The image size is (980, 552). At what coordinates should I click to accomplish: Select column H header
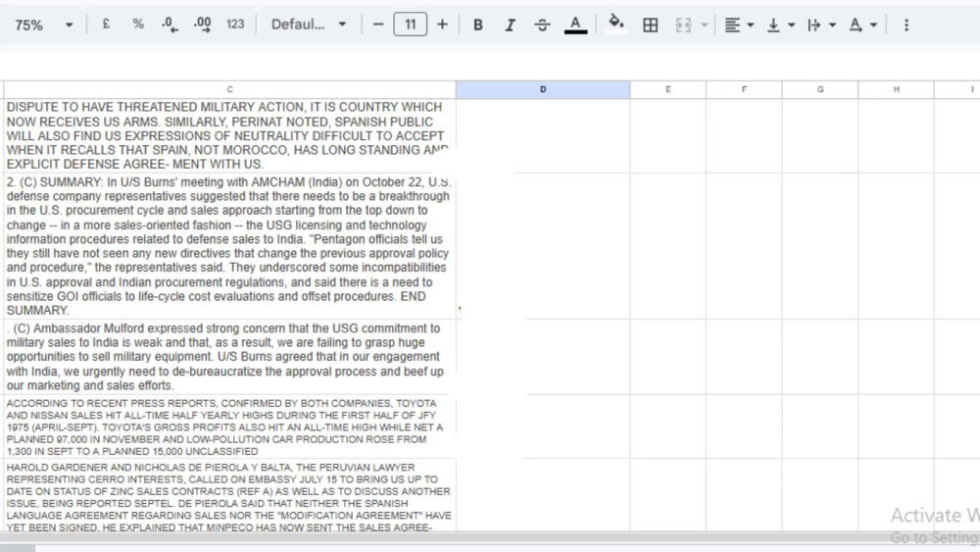click(x=897, y=89)
